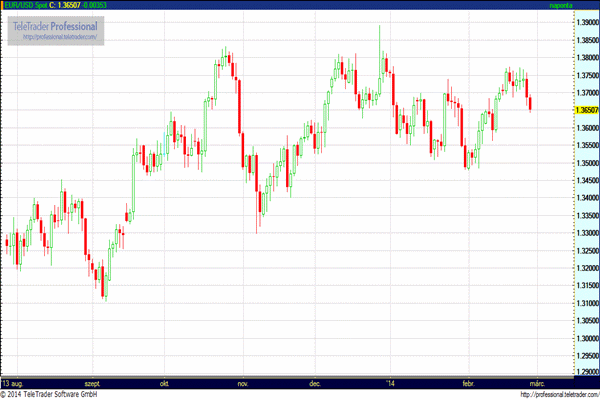The image size is (600, 400).
Task: Click the yellow 1.36507 current price tag
Action: (x=587, y=110)
